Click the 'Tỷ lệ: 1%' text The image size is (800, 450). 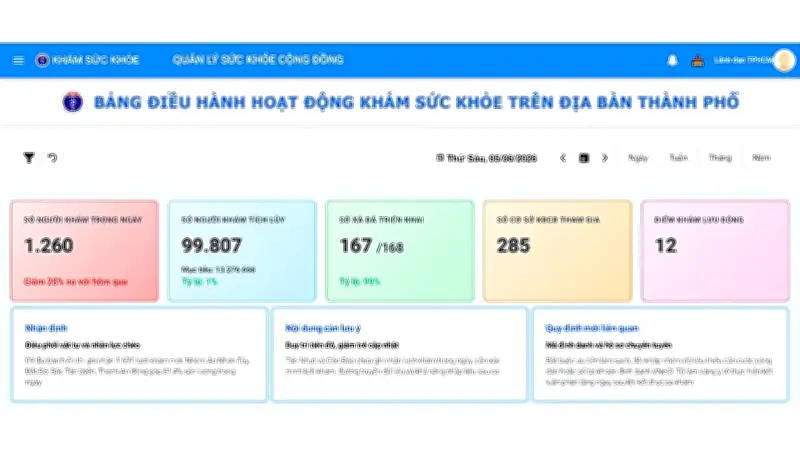pyautogui.click(x=199, y=282)
